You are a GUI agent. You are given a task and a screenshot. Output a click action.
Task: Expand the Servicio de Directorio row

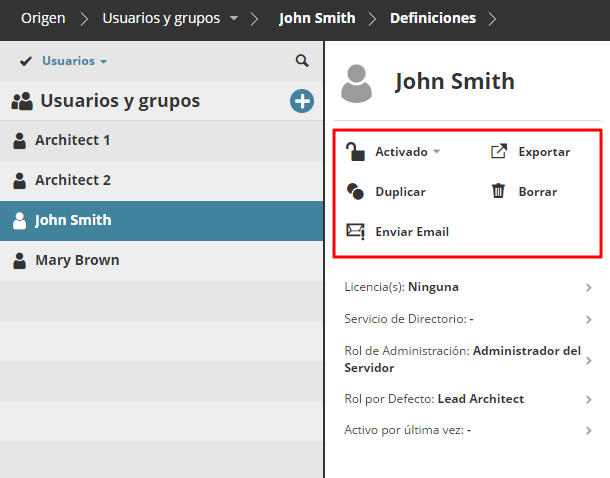click(589, 319)
